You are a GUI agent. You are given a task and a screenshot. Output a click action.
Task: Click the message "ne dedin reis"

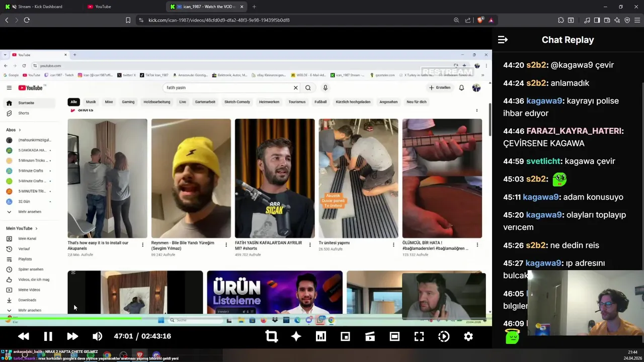point(575,245)
